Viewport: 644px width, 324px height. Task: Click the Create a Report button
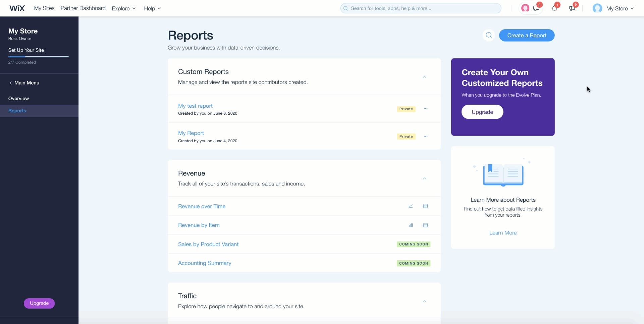[x=527, y=36]
